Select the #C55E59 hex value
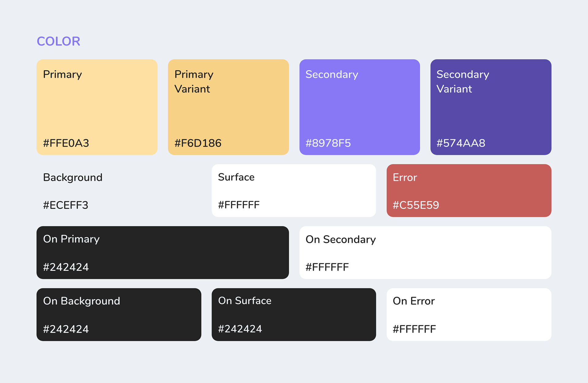Viewport: 588px width, 383px height. (x=416, y=205)
